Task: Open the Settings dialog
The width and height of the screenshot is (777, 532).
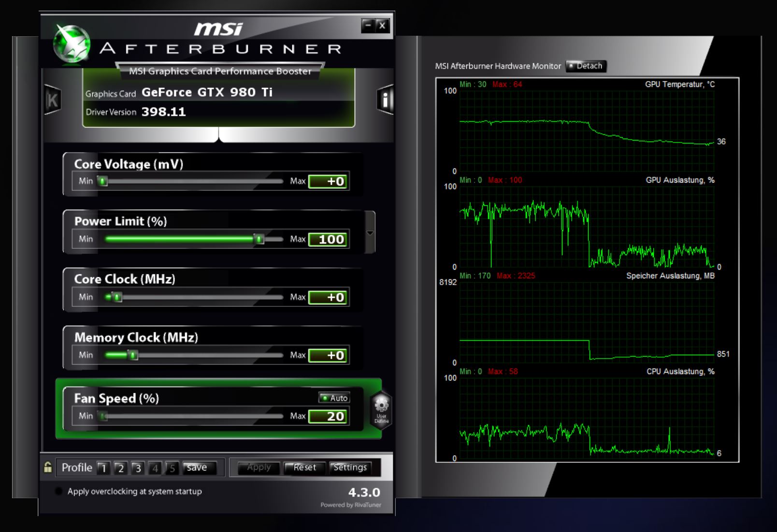Action: [350, 467]
